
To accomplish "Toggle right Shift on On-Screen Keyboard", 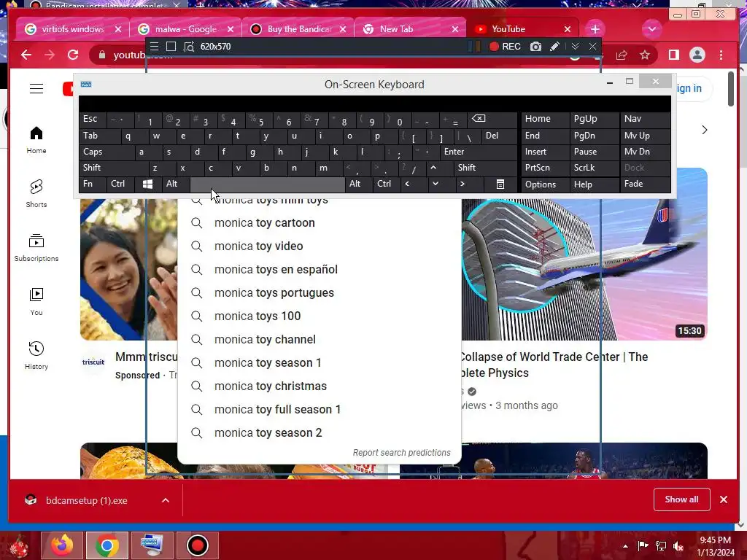I will (x=485, y=168).
